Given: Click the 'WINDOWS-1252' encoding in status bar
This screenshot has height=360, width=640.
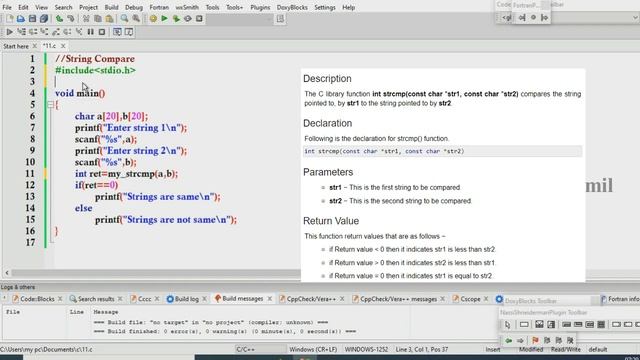Looking at the screenshot, I should pyautogui.click(x=367, y=349).
